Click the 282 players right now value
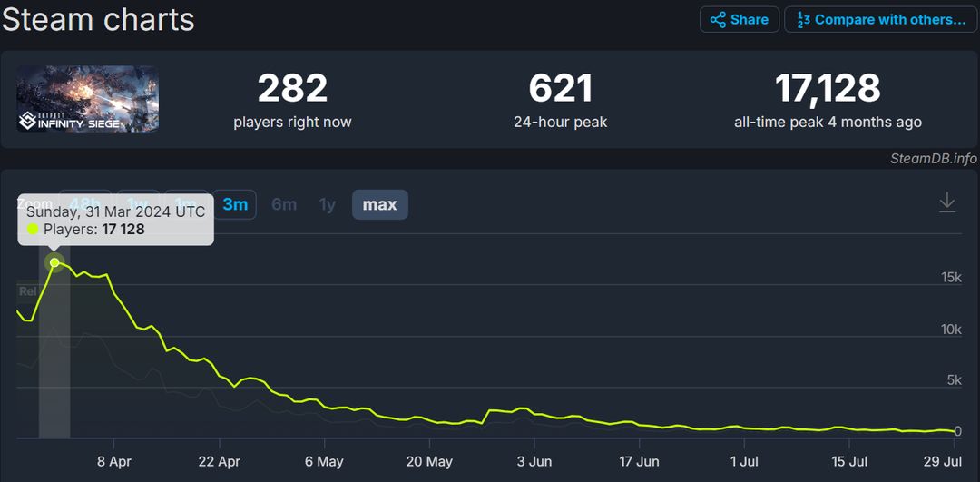This screenshot has height=482, width=980. click(292, 89)
